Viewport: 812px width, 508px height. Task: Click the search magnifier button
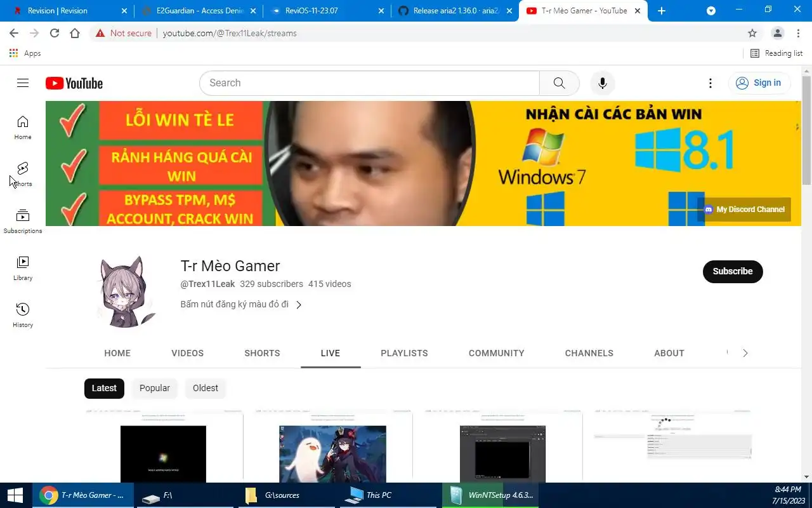tap(559, 83)
